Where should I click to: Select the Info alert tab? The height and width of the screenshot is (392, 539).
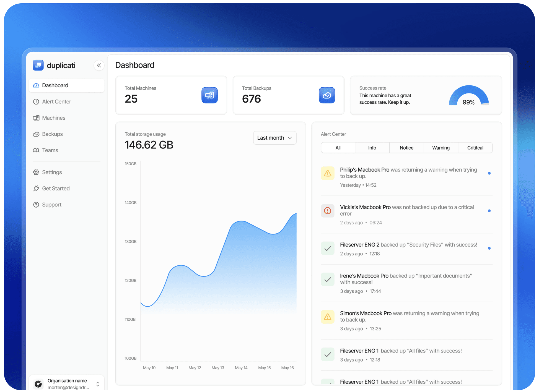pos(372,148)
